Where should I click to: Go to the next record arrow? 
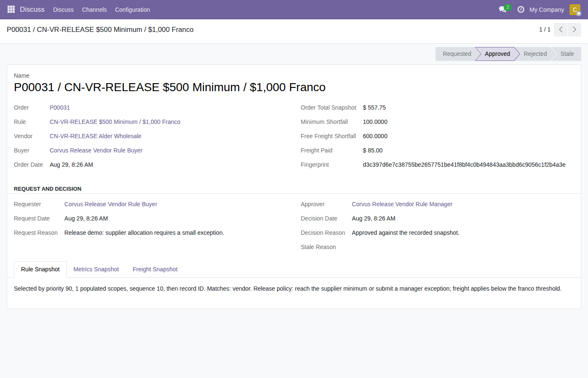575,29
